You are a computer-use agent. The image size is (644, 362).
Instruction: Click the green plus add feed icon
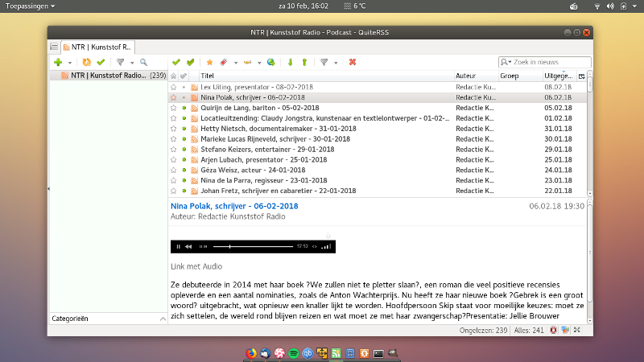click(58, 63)
